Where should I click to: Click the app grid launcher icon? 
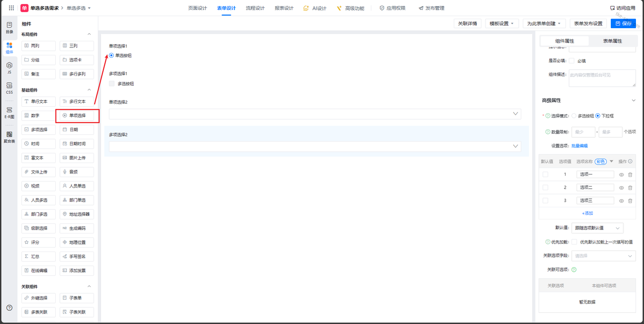click(11, 8)
